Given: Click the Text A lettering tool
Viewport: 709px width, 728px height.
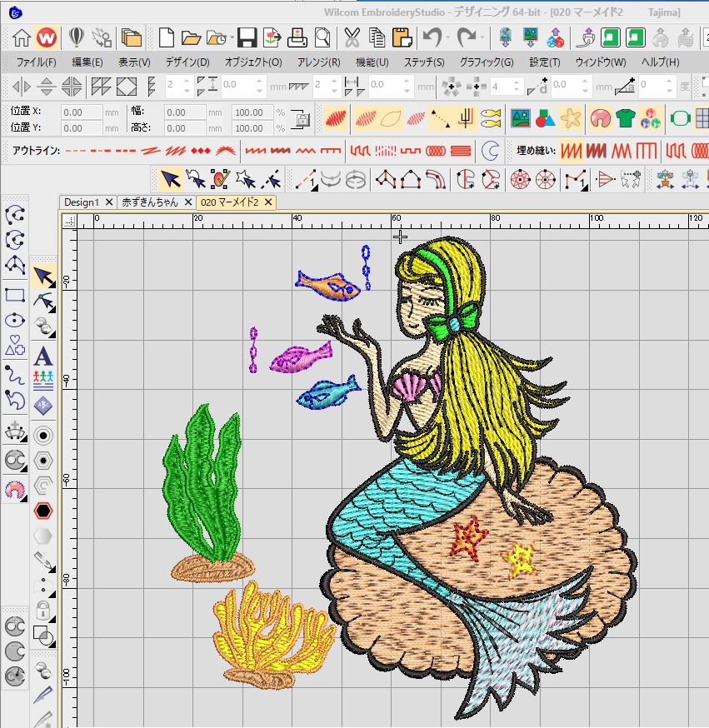Looking at the screenshot, I should [43, 357].
